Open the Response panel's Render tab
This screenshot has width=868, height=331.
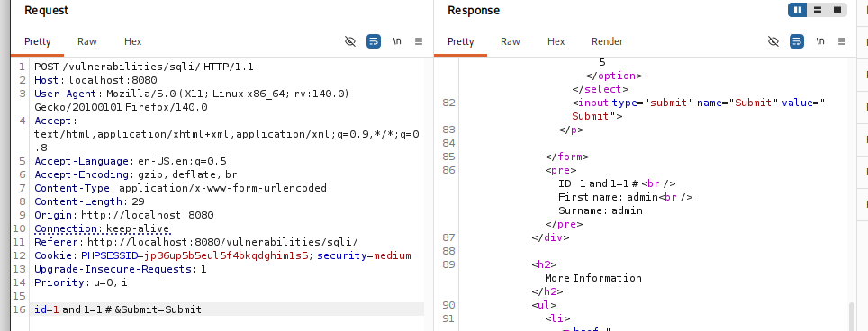click(x=607, y=41)
